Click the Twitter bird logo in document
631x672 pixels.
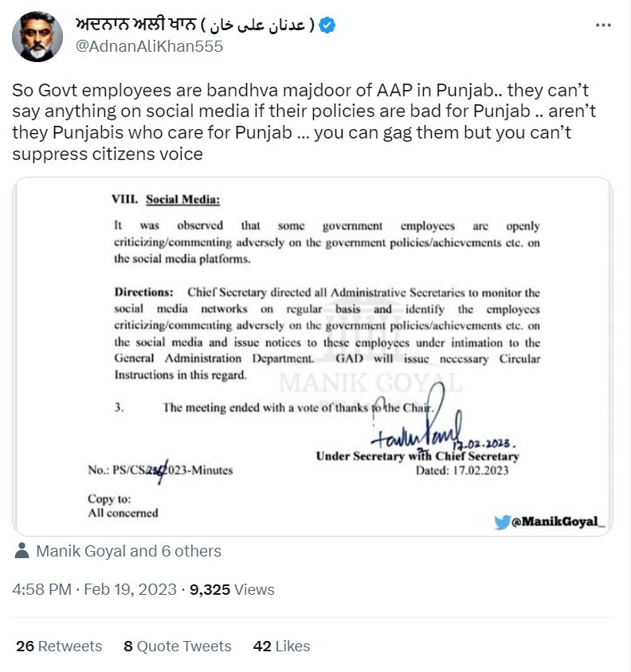click(501, 522)
